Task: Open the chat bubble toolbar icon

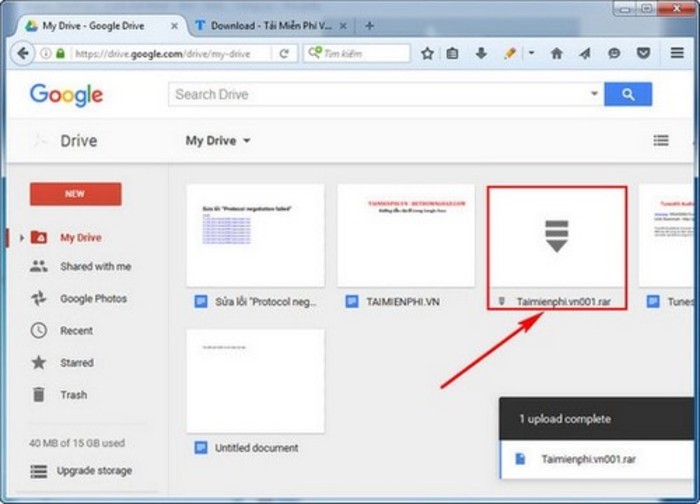Action: (x=614, y=54)
